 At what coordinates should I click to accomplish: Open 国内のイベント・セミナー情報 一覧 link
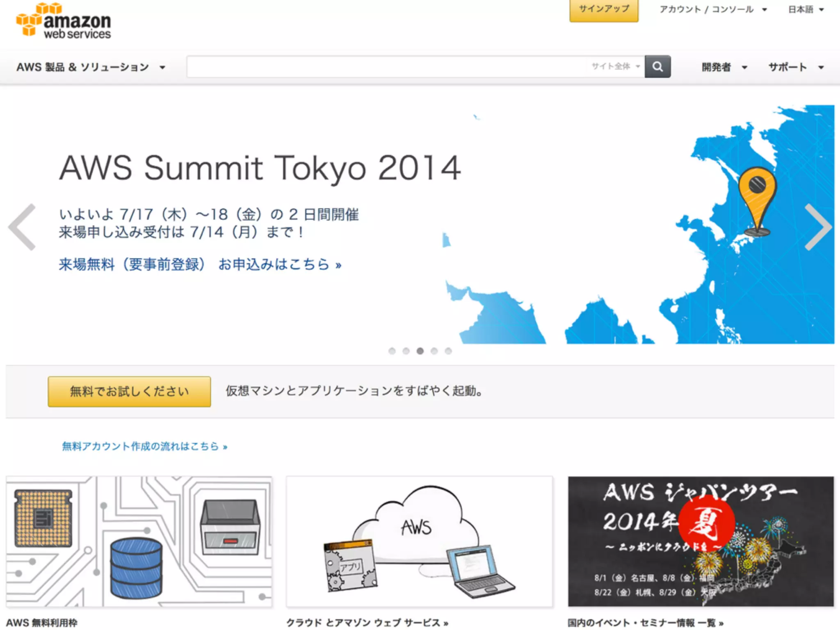[x=646, y=623]
